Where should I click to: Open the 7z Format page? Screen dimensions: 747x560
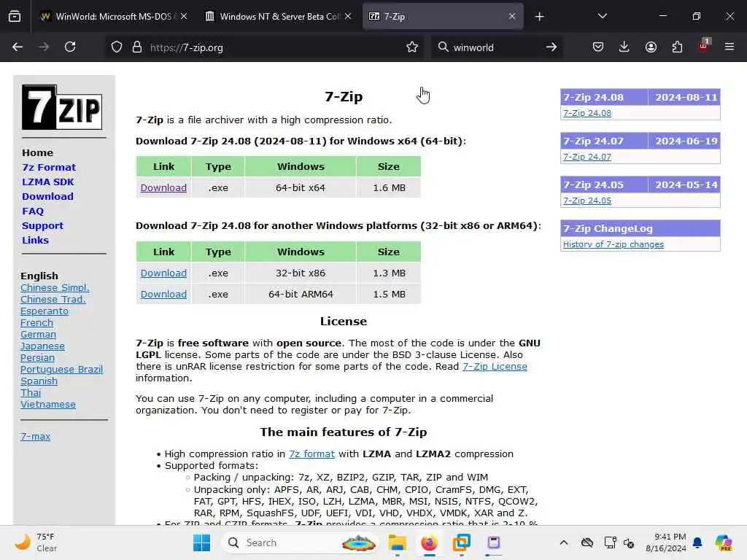click(x=49, y=168)
